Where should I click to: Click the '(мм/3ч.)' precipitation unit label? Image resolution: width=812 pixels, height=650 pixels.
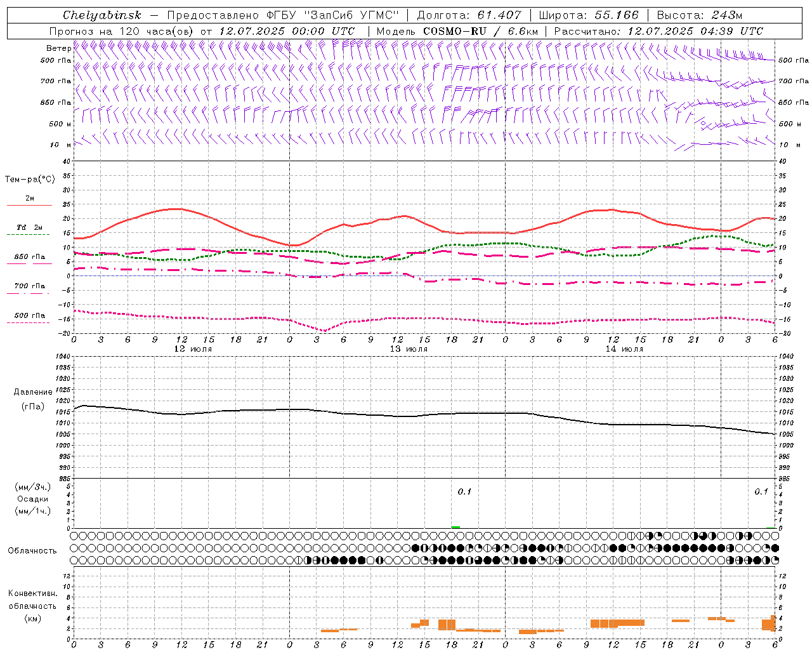pos(32,487)
